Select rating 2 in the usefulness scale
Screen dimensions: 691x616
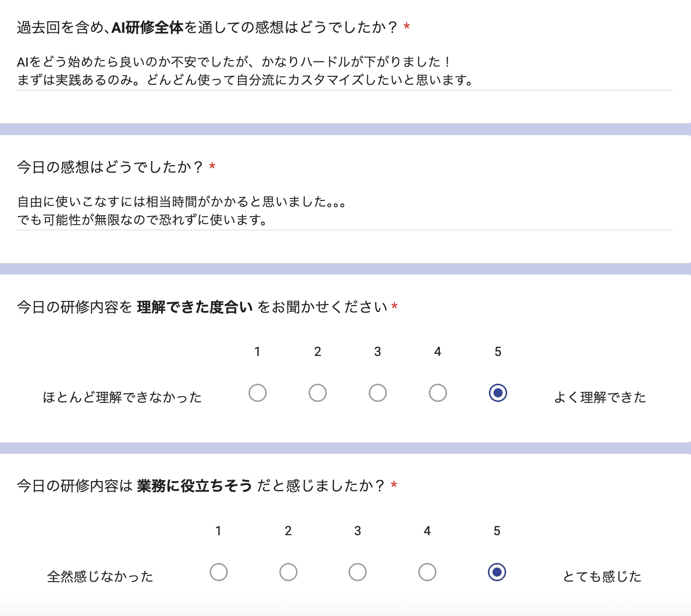coord(288,572)
